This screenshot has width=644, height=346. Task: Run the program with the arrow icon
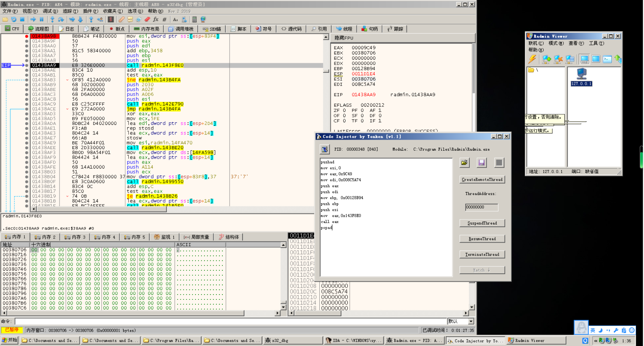(x=33, y=19)
